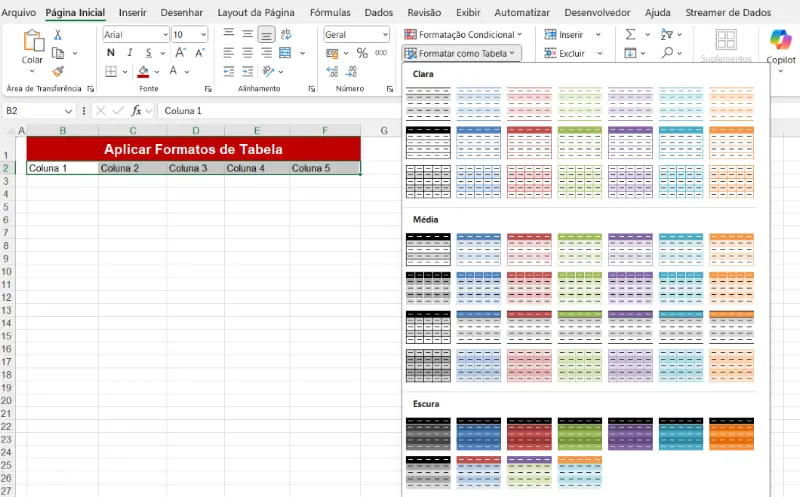This screenshot has height=497, width=800.
Task: Apply percent style format
Action: pos(362,53)
